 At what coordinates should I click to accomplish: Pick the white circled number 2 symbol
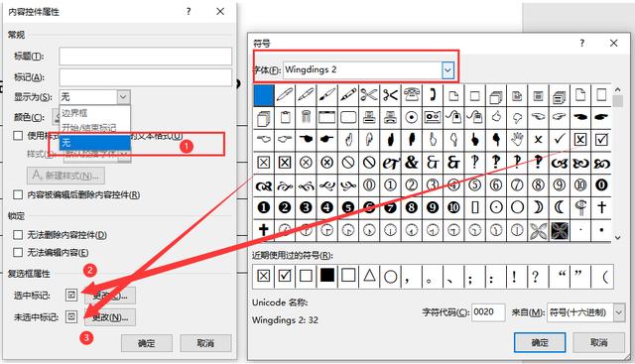(x=412, y=185)
